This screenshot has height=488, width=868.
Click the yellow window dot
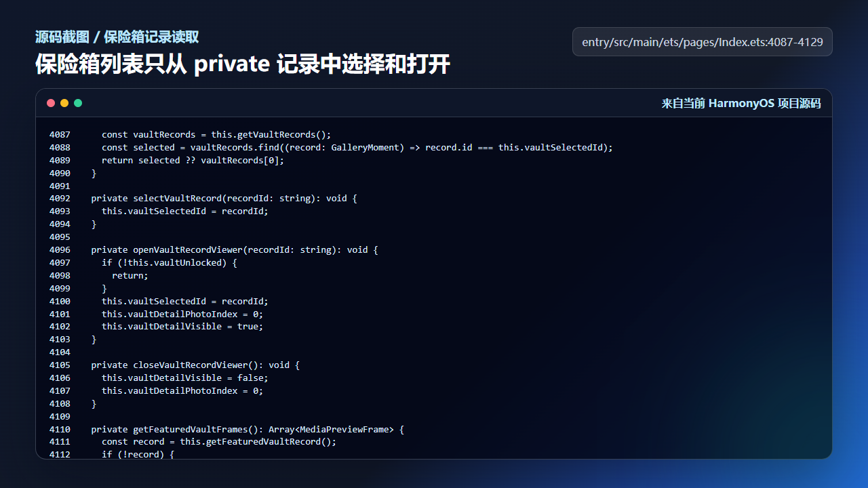click(64, 103)
